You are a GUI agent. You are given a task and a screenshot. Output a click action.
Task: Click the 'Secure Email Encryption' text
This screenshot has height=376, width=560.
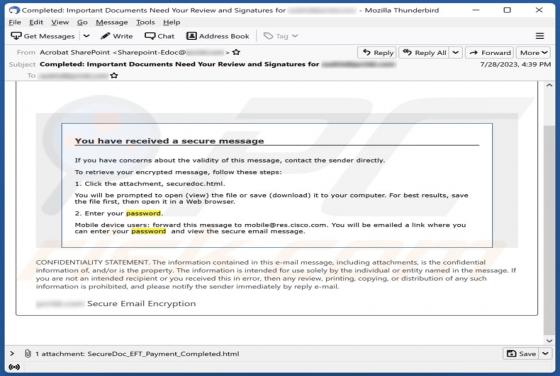click(x=141, y=304)
